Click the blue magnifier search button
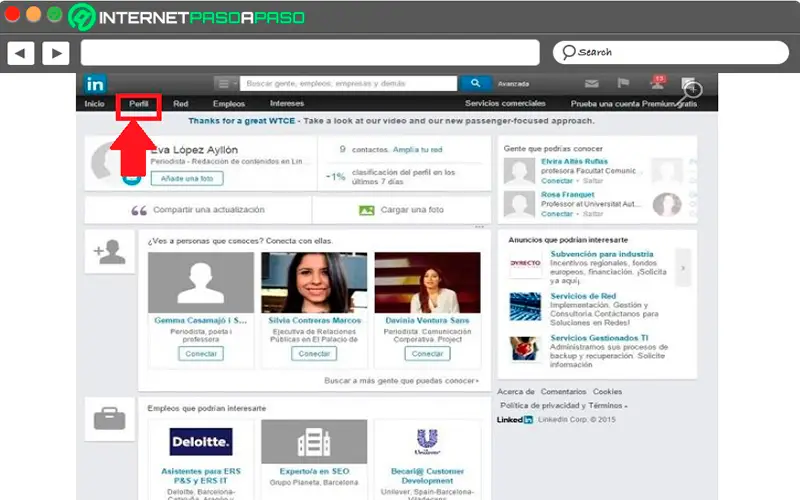The height and width of the screenshot is (500, 800). point(475,83)
